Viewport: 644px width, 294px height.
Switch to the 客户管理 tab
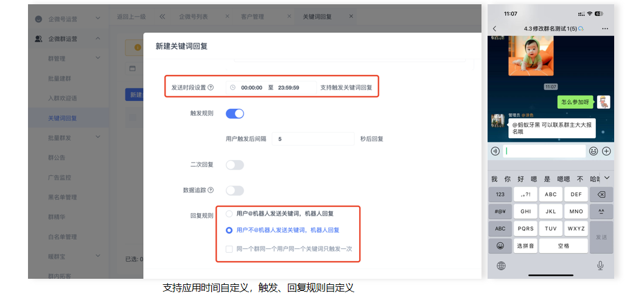coord(253,16)
